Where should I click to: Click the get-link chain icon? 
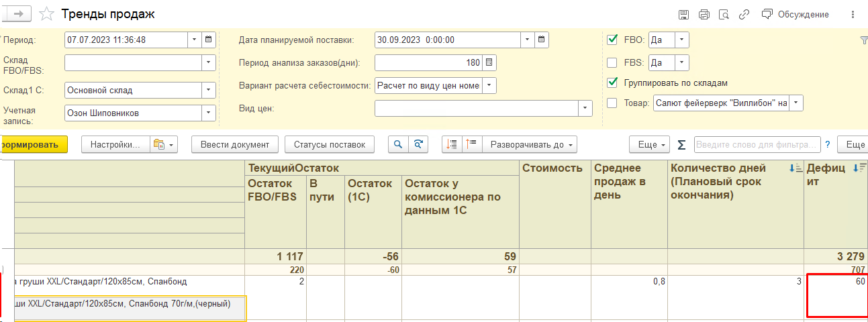click(744, 14)
